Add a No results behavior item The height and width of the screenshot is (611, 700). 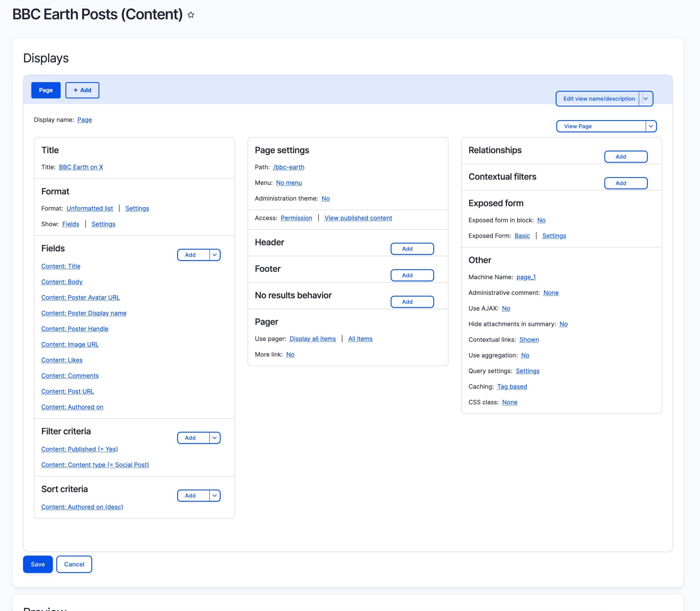tap(412, 302)
